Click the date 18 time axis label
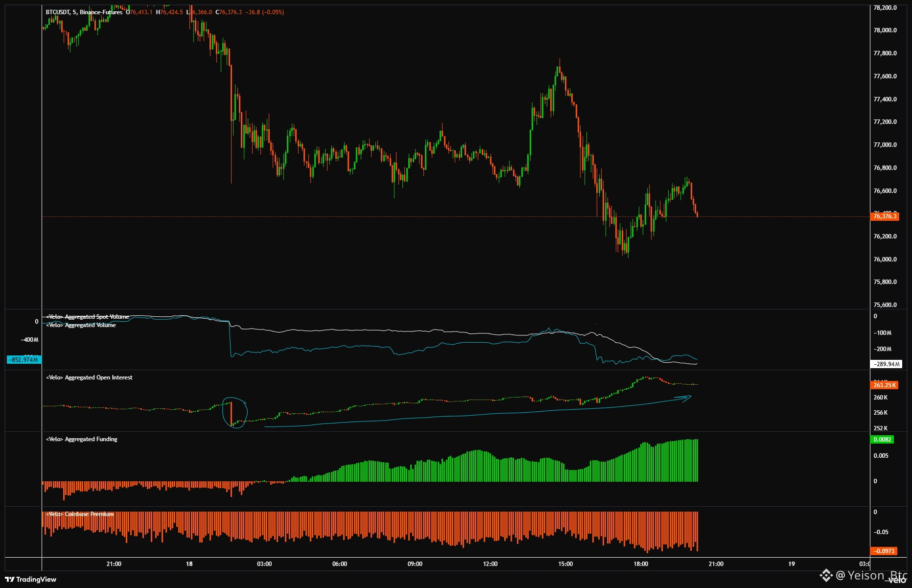Screen dimensions: 912x588 click(189, 564)
